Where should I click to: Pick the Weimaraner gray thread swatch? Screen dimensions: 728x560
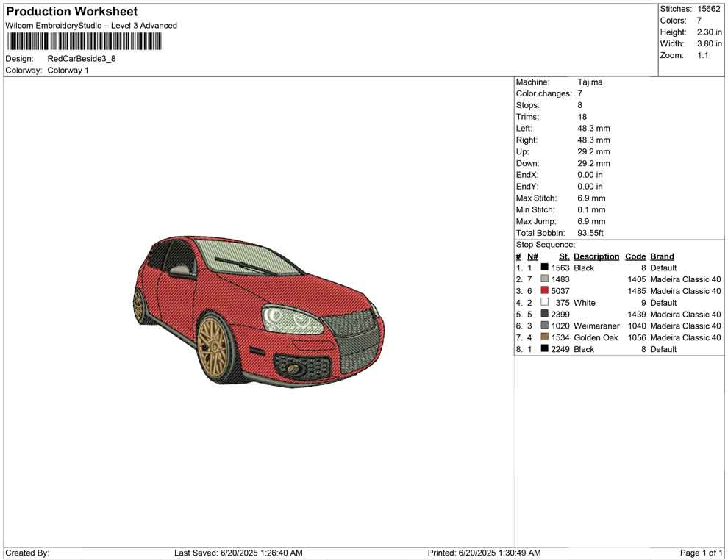[x=544, y=326]
